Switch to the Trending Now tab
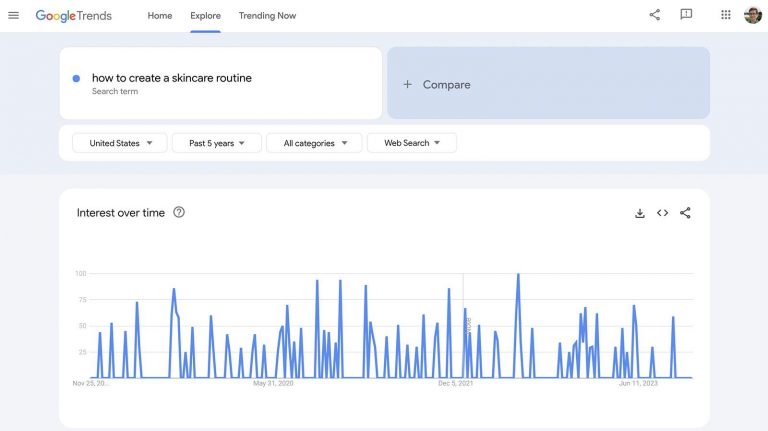 tap(267, 16)
